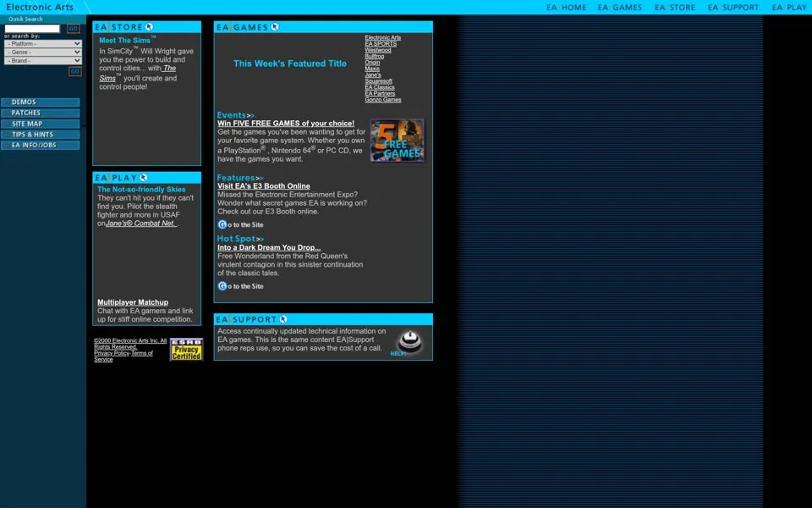Open the Privacy Policy link

point(112,353)
